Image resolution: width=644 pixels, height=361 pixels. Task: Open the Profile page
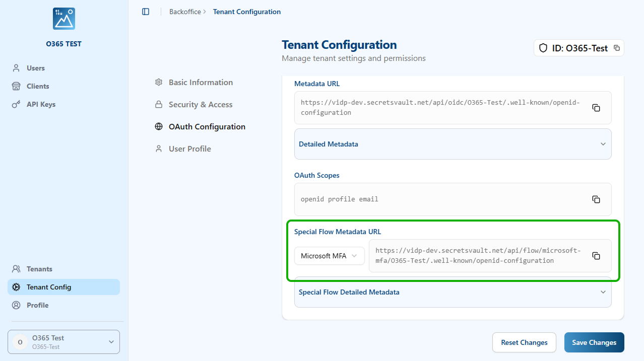(38, 305)
